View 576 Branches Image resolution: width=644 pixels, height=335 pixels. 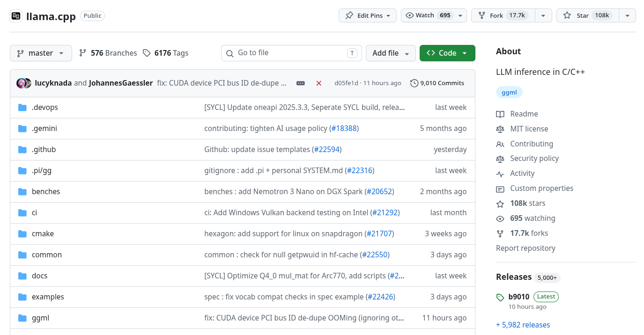(108, 53)
